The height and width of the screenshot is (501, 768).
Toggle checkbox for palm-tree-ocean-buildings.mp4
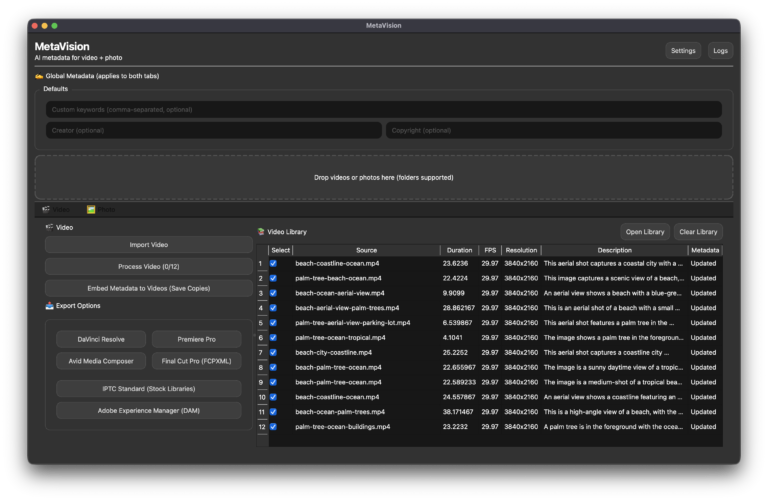coord(273,427)
